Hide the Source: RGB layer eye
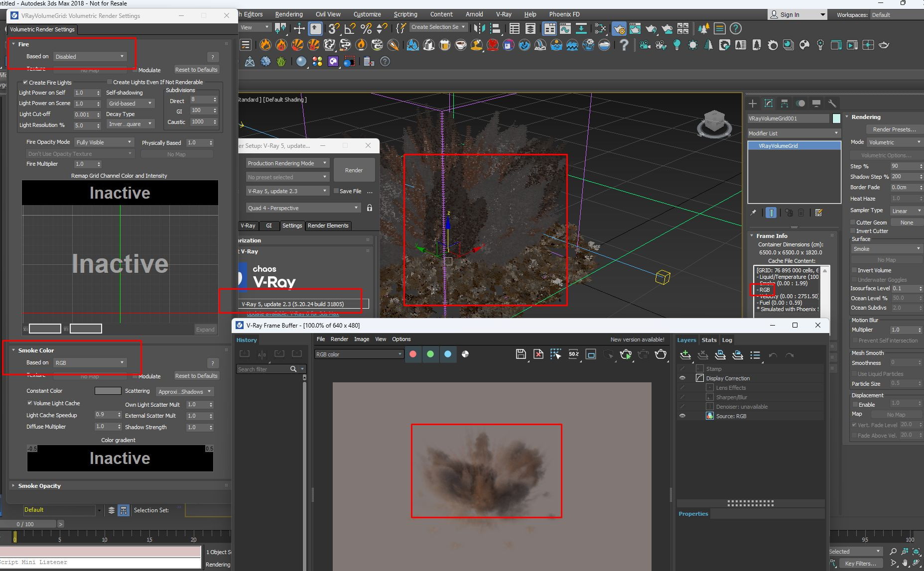Image resolution: width=924 pixels, height=571 pixels. click(x=682, y=416)
